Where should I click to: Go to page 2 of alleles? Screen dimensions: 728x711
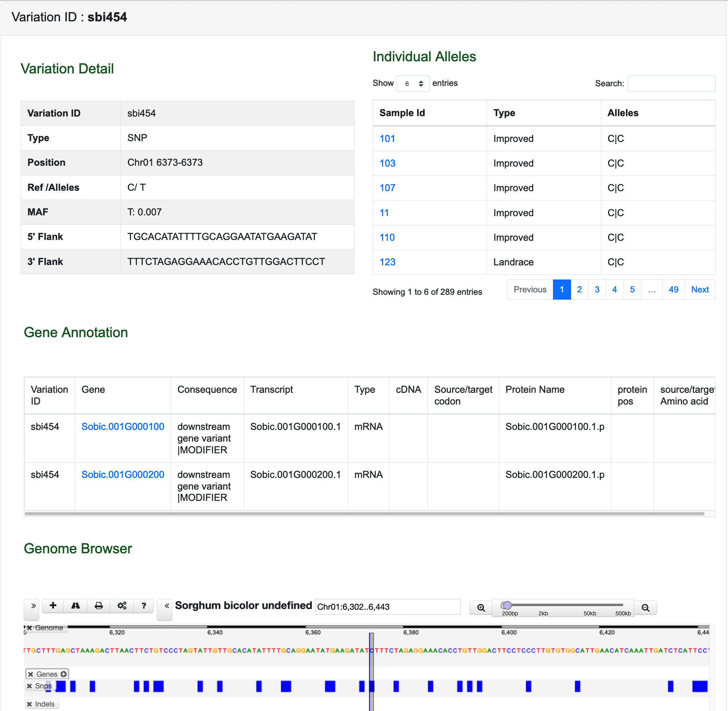[579, 290]
